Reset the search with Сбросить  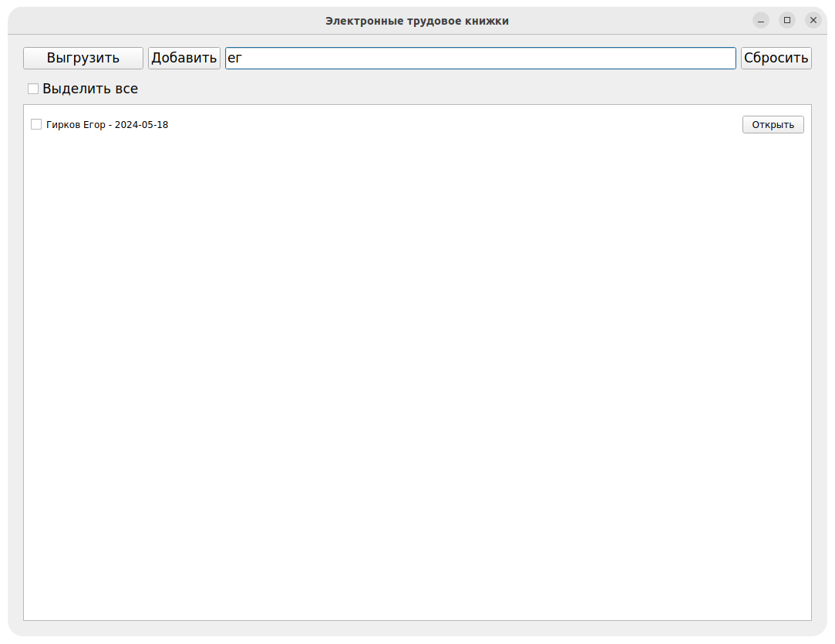click(x=776, y=58)
